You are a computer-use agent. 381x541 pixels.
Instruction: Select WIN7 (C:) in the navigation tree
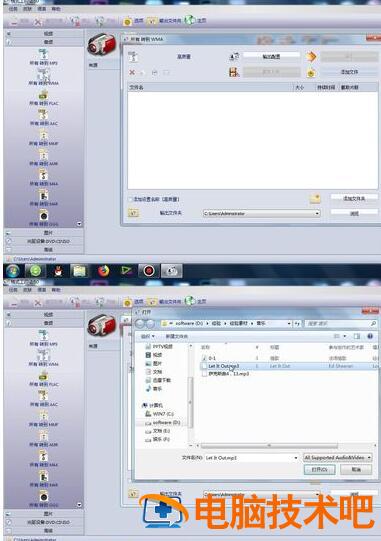(x=160, y=414)
